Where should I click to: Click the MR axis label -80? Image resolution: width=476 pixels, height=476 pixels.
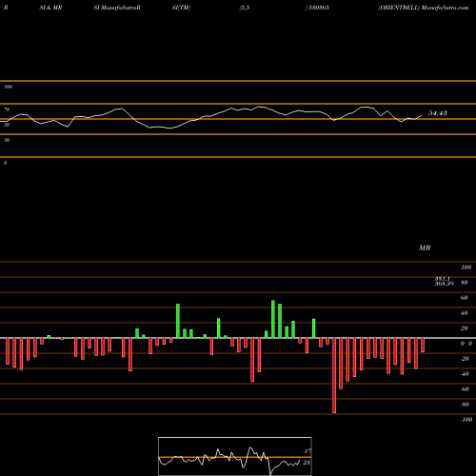pos(465,405)
